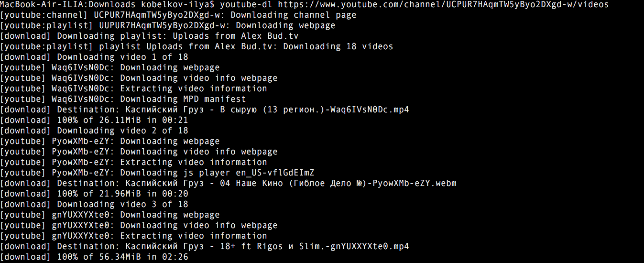Click the 'Downloading channel page' output line
The width and height of the screenshot is (644, 263).
(178, 15)
